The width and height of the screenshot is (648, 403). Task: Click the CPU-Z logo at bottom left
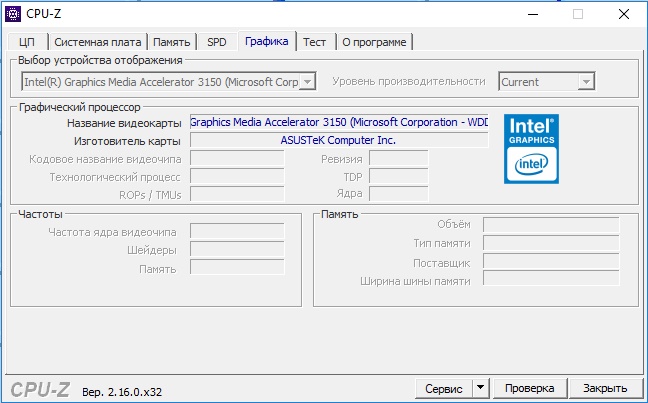(x=40, y=390)
